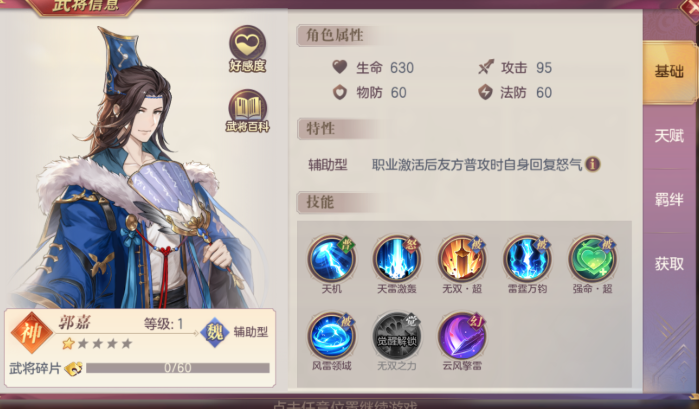The width and height of the screenshot is (699, 409).
Task: Switch to the 天赋 tab
Action: tap(669, 136)
